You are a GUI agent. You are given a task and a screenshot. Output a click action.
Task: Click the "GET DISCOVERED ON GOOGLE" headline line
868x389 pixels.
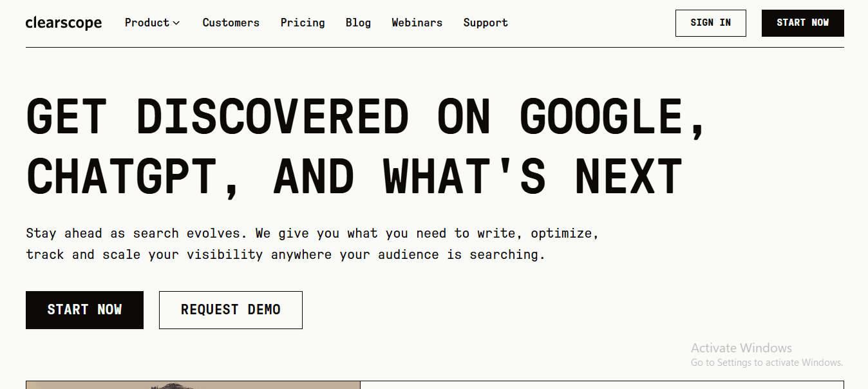[366, 117]
